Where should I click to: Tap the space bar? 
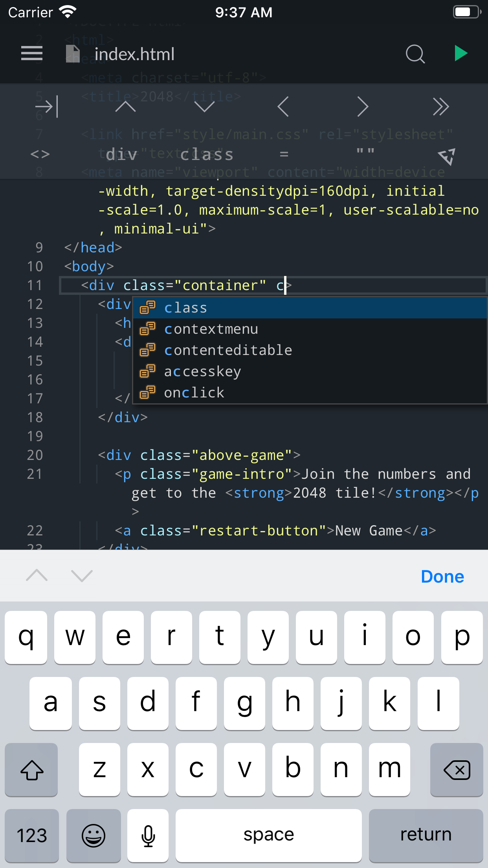click(x=269, y=835)
